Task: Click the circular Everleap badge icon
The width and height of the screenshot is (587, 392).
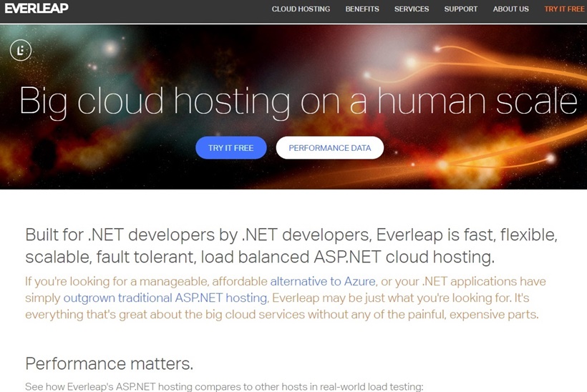Action: (21, 50)
